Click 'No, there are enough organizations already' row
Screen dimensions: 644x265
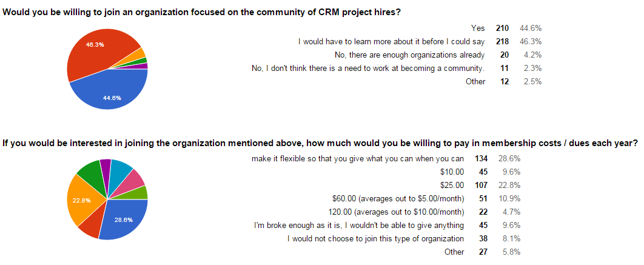pos(397,55)
